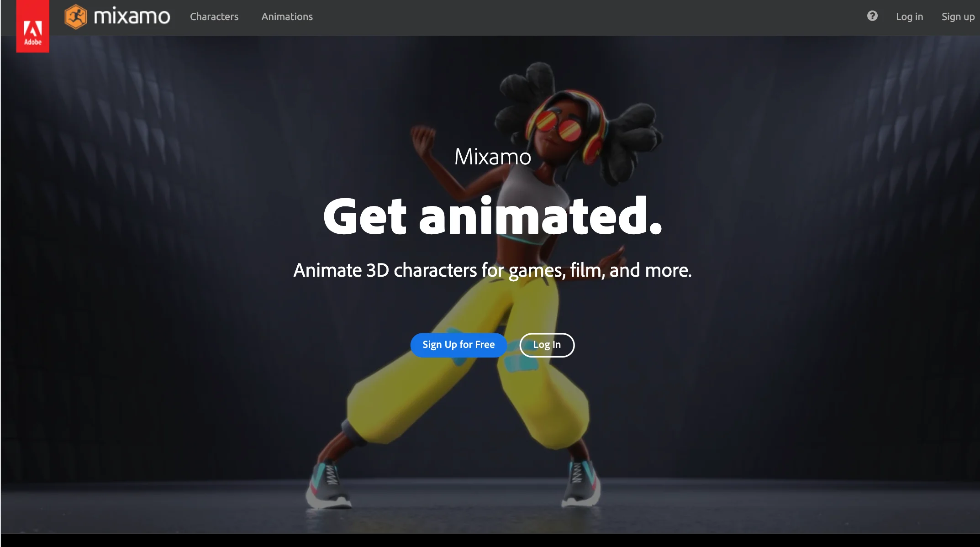980x547 pixels.
Task: Click the orange Mixamo running-figure hexagon icon
Action: tap(75, 17)
